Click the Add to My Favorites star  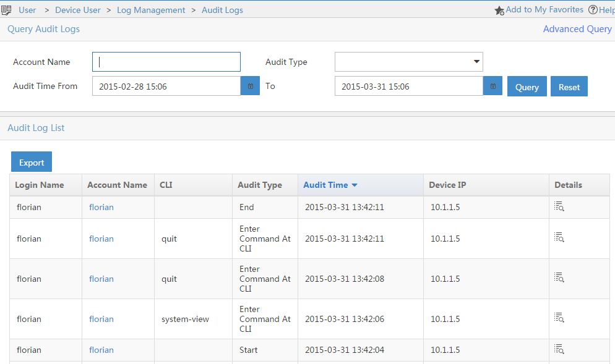(x=499, y=9)
